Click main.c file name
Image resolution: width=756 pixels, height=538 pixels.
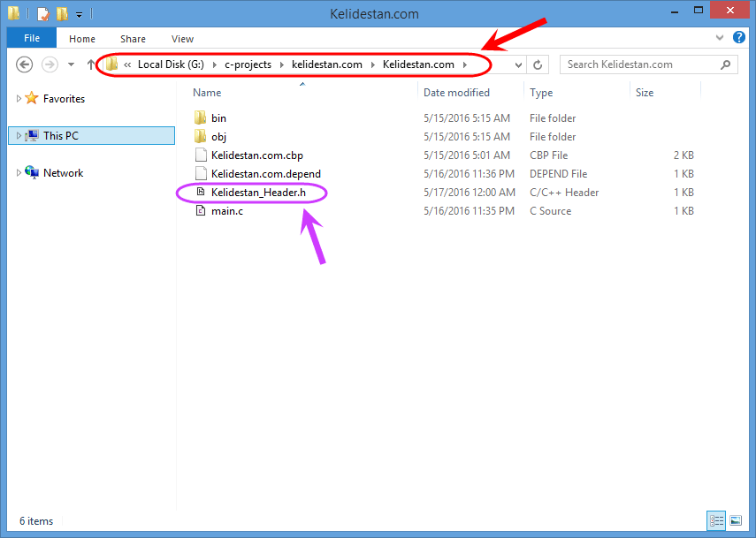click(227, 211)
